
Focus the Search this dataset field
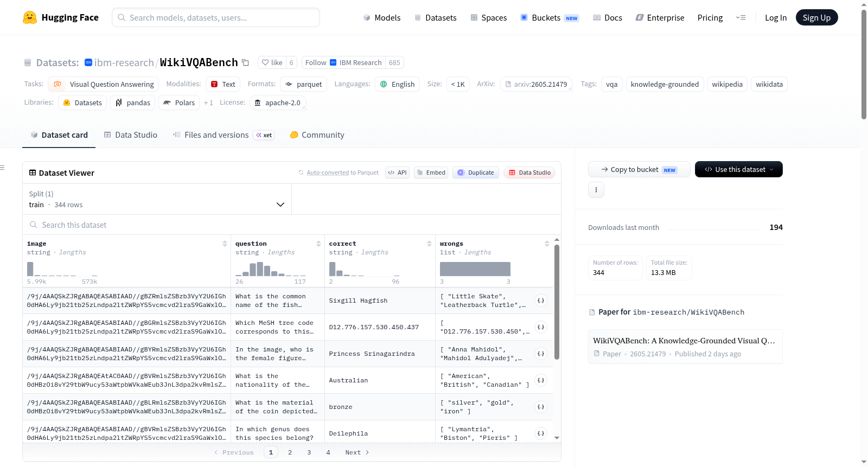click(x=292, y=225)
